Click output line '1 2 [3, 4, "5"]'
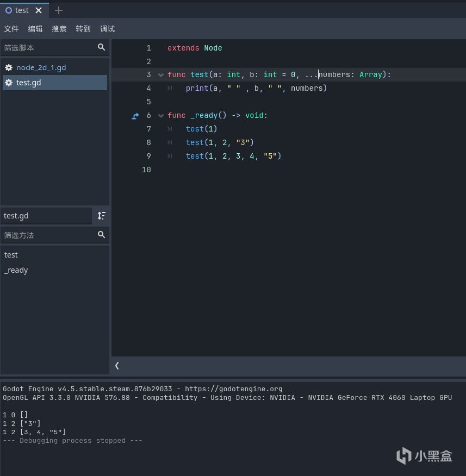 coord(34,431)
